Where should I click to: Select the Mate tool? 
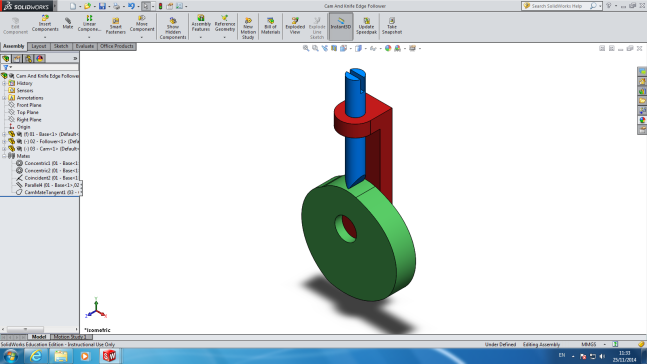pos(68,24)
